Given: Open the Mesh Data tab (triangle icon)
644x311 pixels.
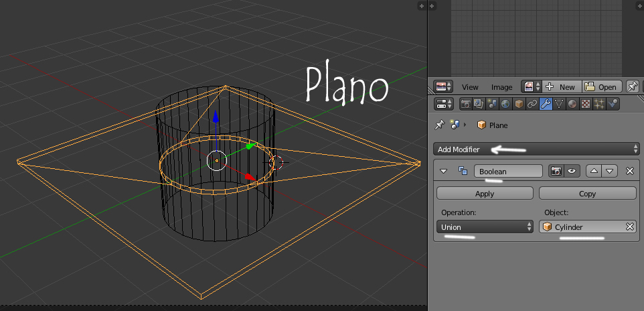Looking at the screenshot, I should click(559, 104).
